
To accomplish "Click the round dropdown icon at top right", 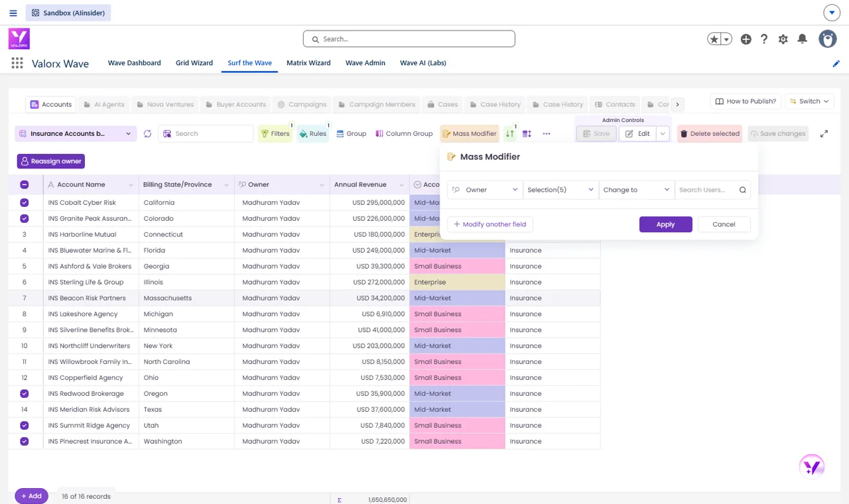I will tap(832, 13).
